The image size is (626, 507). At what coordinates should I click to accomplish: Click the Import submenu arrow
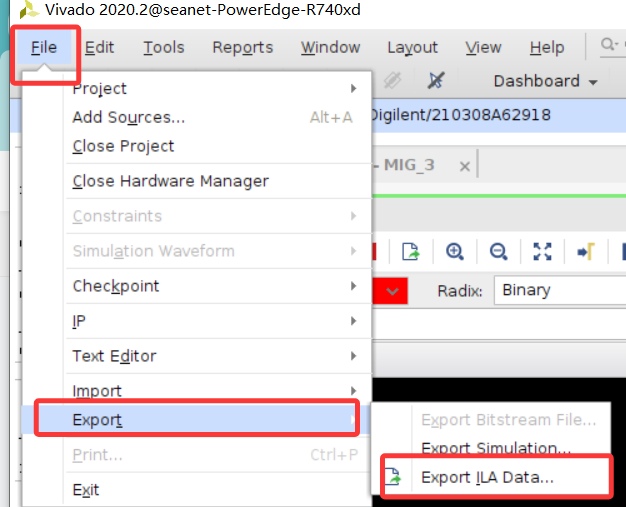point(353,390)
